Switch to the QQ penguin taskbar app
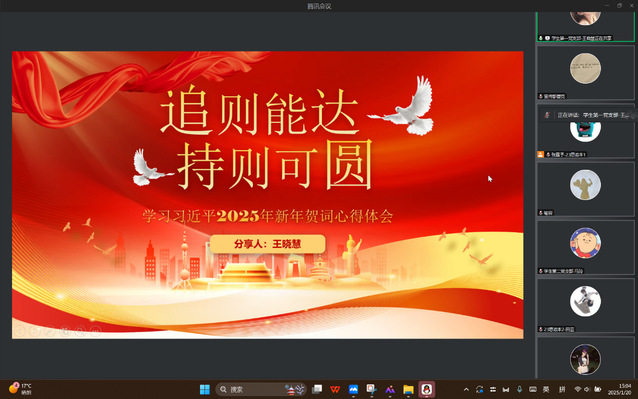The image size is (638, 399). 426,389
